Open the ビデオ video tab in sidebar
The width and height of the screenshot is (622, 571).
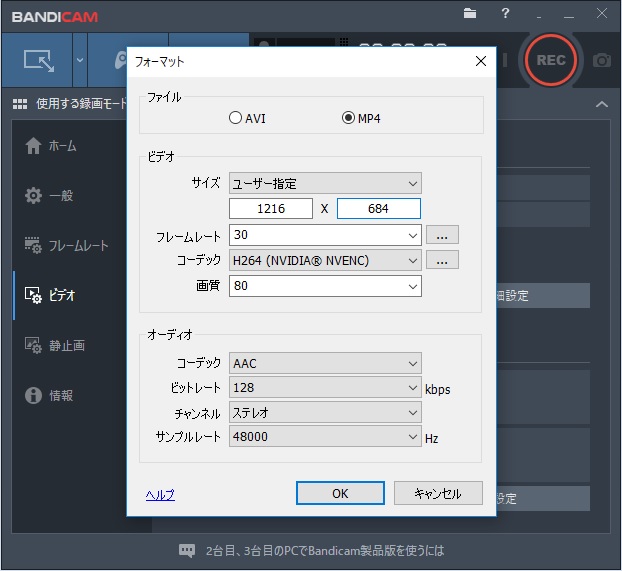[x=52, y=295]
